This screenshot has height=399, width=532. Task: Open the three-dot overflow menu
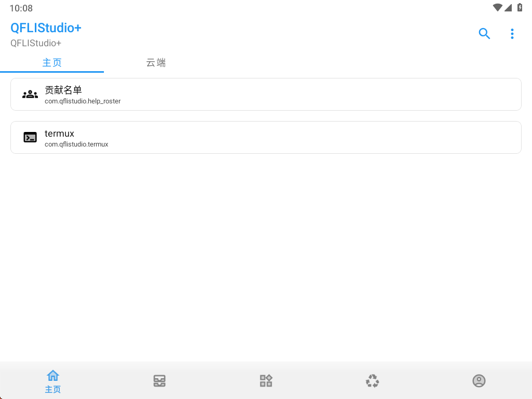[x=512, y=34]
